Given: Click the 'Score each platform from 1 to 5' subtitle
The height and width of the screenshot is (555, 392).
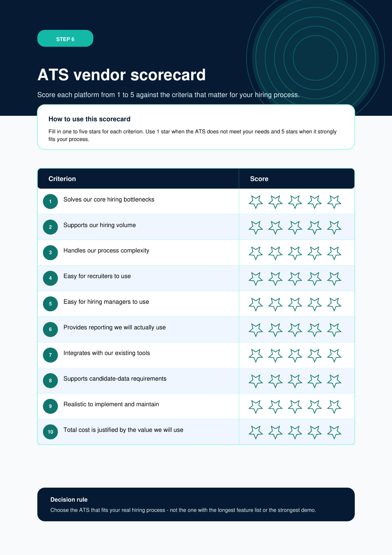Looking at the screenshot, I should click(168, 95).
